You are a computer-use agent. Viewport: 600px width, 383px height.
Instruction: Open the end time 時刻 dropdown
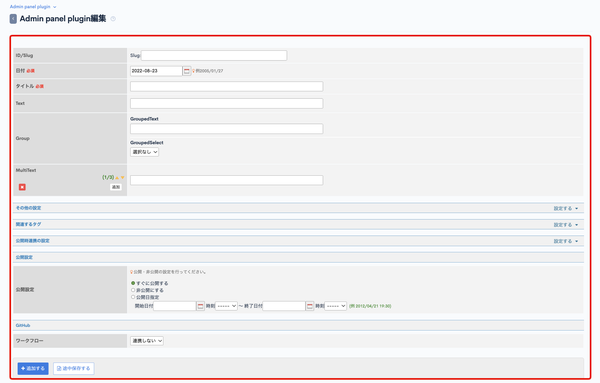pos(336,306)
